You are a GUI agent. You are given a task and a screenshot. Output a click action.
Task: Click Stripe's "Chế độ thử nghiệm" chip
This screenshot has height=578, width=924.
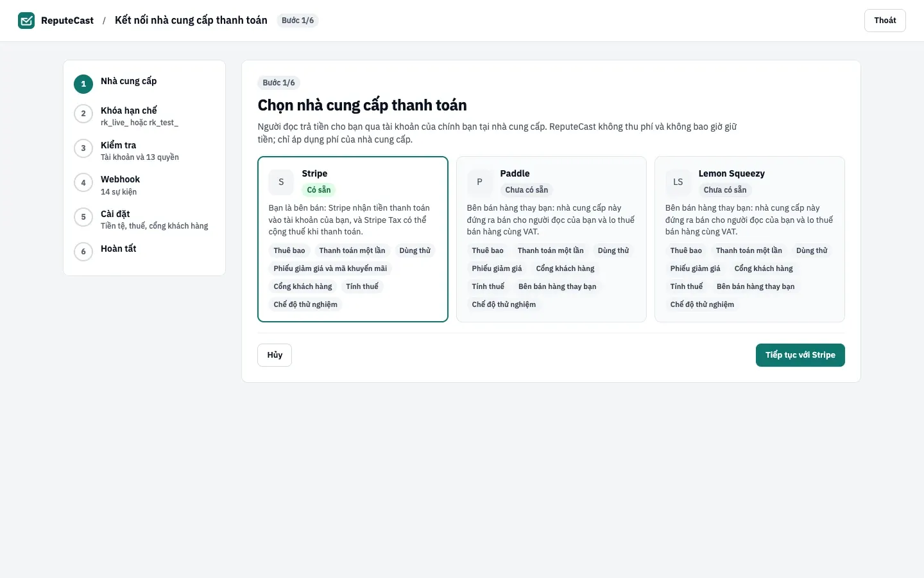(305, 304)
